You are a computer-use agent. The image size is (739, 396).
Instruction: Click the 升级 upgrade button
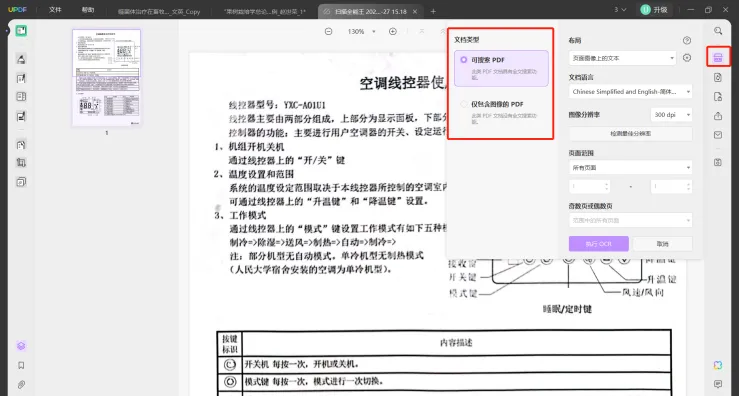click(655, 9)
